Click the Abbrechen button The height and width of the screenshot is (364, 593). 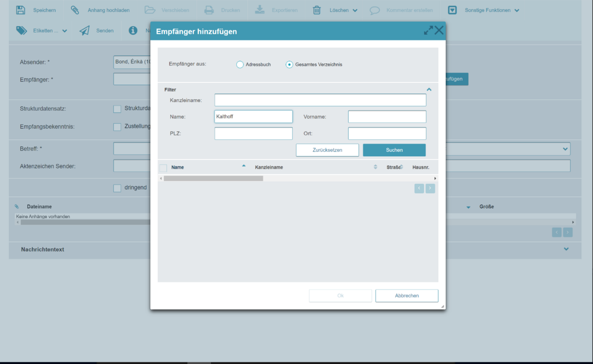click(x=407, y=296)
